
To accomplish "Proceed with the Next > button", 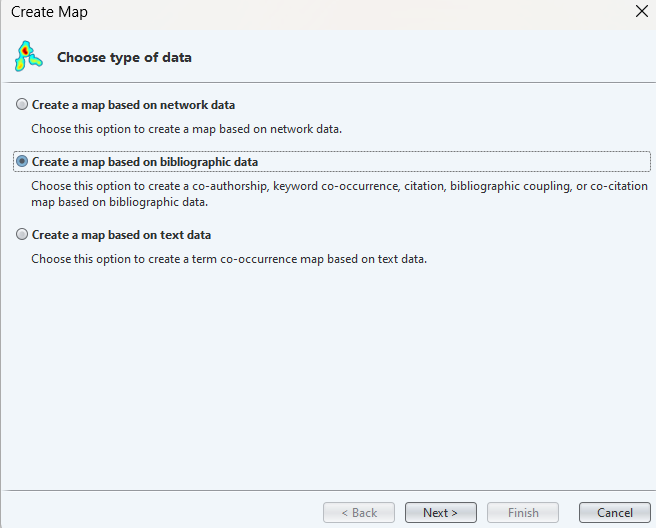I will pos(441,513).
